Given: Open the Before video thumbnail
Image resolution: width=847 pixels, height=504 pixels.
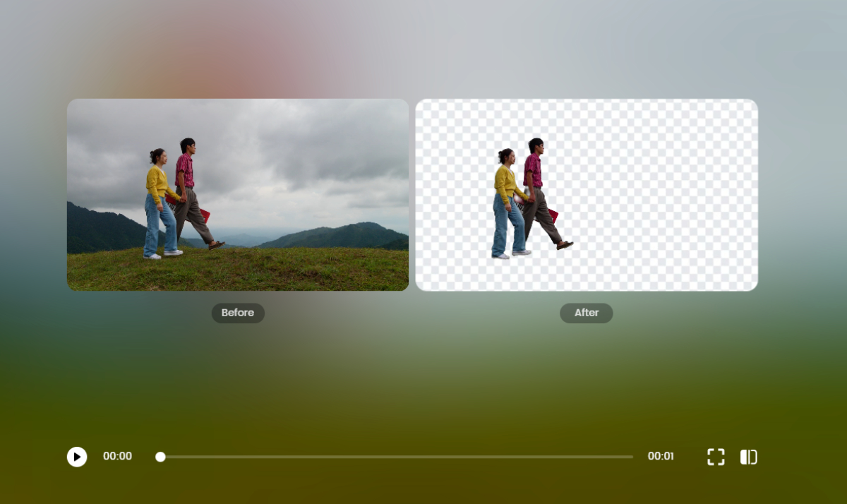Looking at the screenshot, I should [x=238, y=195].
